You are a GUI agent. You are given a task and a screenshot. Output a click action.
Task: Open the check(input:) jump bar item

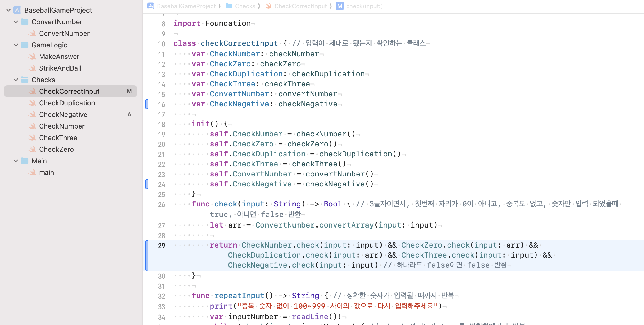[364, 6]
